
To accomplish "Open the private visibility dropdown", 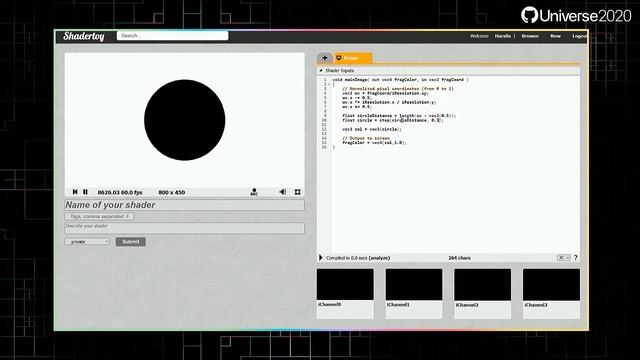I will (87, 242).
